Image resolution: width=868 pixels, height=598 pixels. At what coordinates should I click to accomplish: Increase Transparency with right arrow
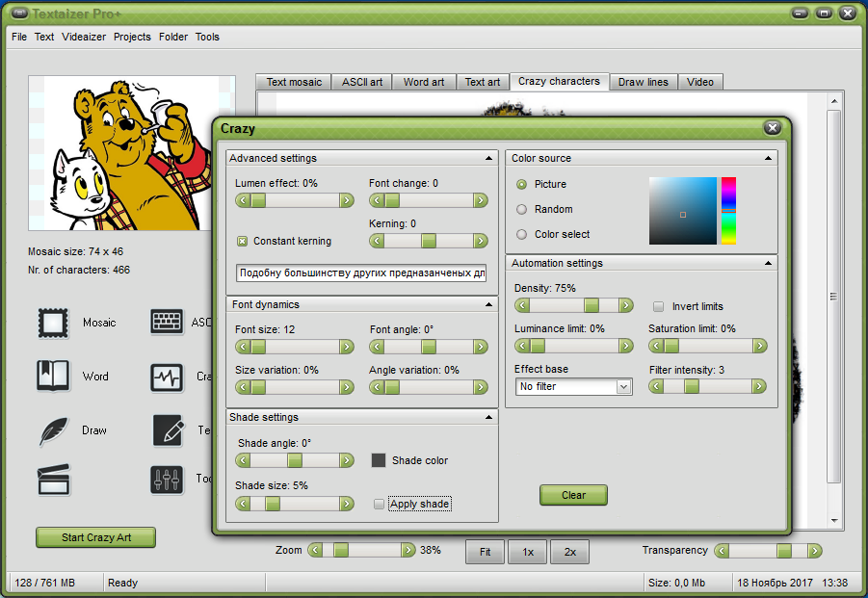point(814,551)
